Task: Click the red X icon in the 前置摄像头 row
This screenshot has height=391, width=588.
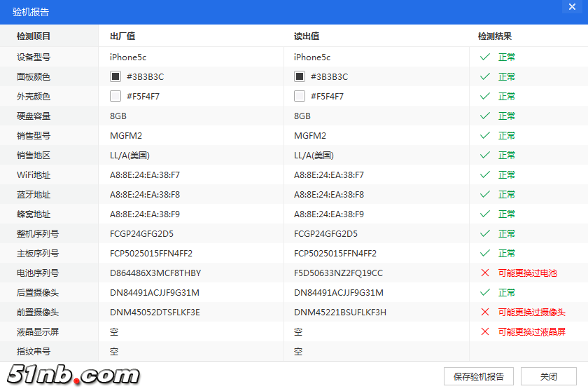Action: (484, 312)
